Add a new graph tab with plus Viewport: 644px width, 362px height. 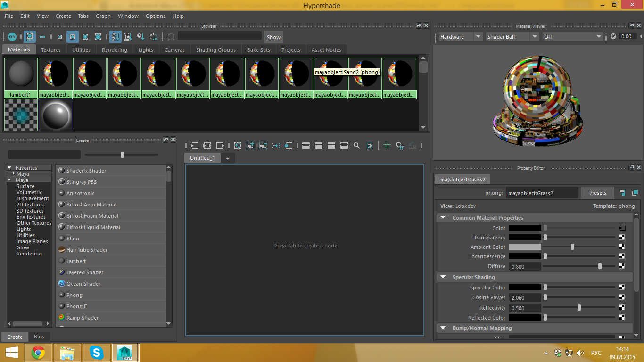point(228,158)
